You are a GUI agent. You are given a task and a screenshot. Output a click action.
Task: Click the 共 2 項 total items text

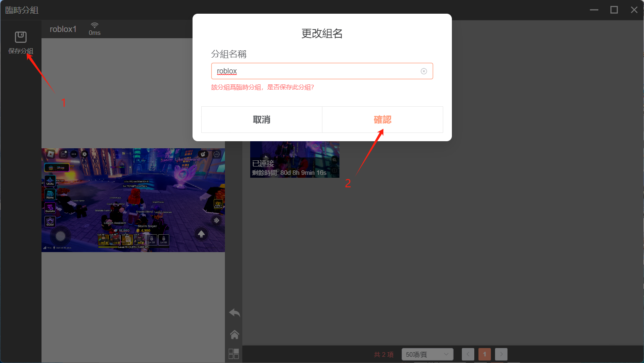[x=384, y=354]
